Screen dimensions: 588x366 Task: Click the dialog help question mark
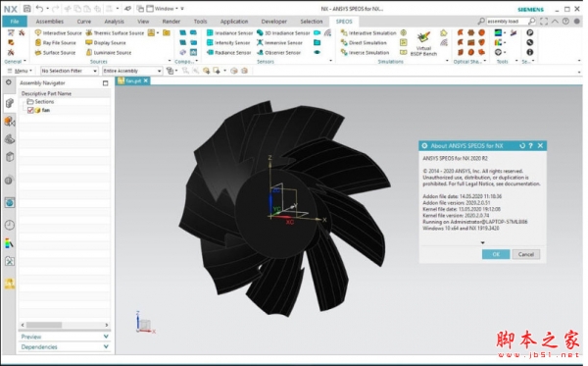(531, 145)
